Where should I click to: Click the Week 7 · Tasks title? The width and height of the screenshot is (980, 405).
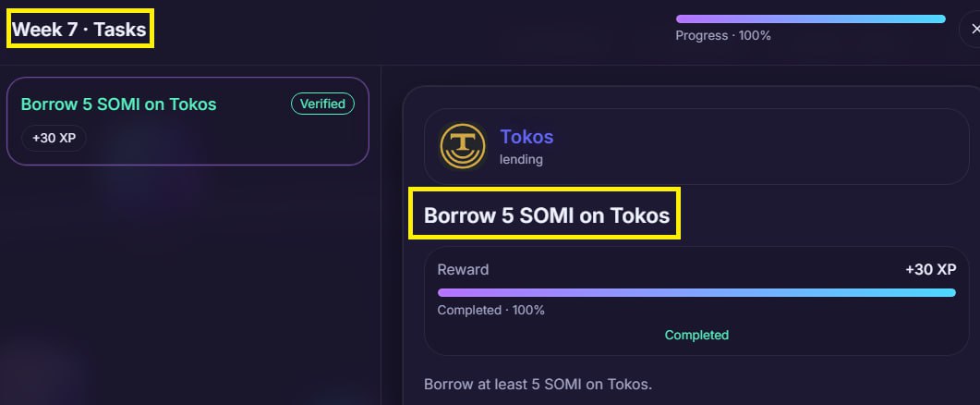(79, 30)
